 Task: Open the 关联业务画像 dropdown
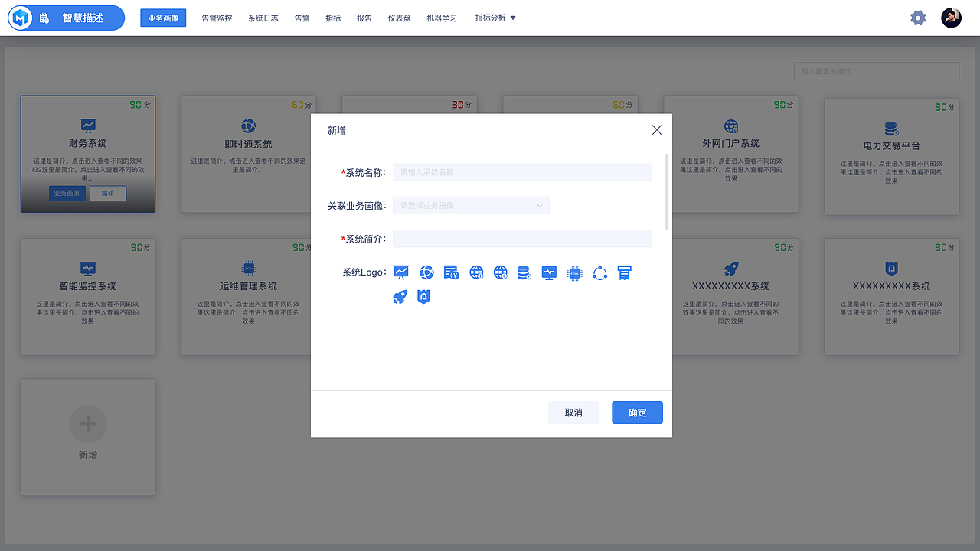471,205
